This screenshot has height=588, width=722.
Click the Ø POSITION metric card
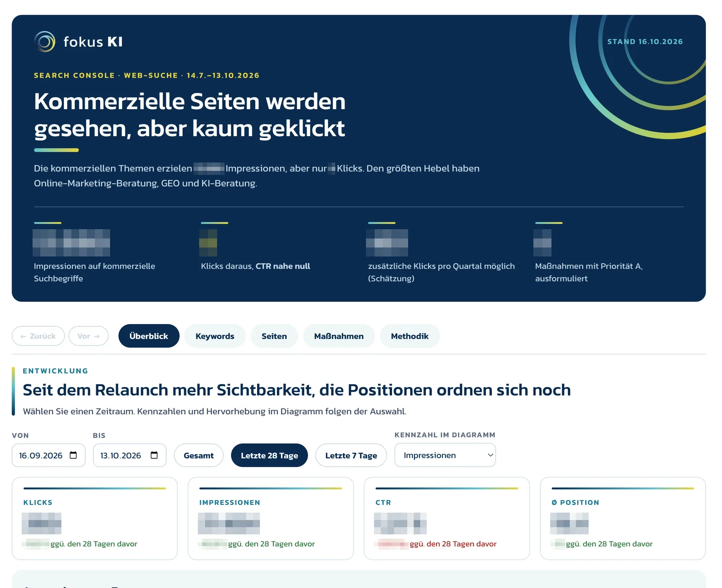[623, 519]
